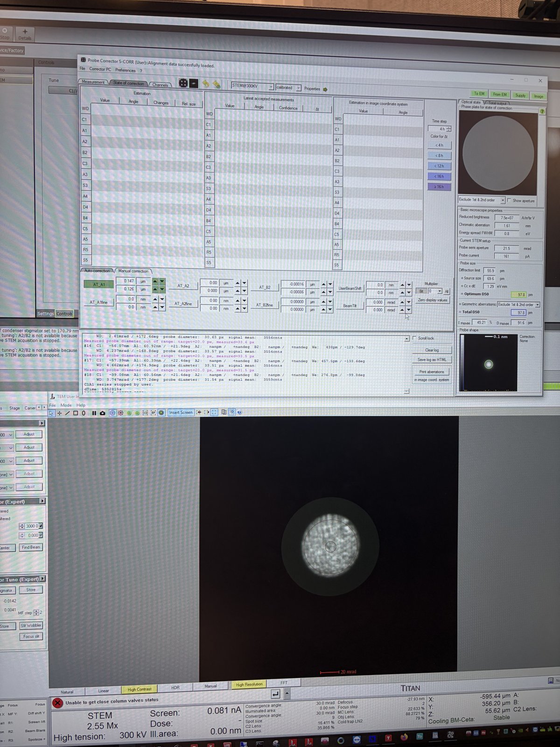
Task: Expand the Tune (Expert) panel arrow
Action: [42, 579]
